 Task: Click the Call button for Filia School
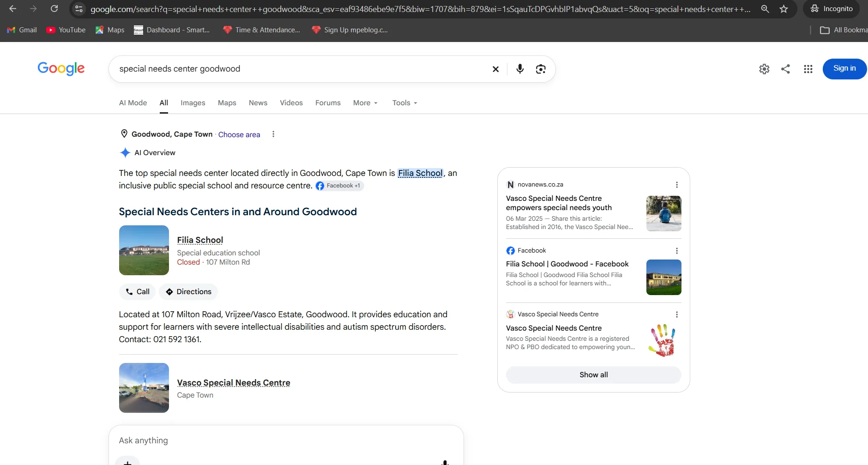click(137, 292)
